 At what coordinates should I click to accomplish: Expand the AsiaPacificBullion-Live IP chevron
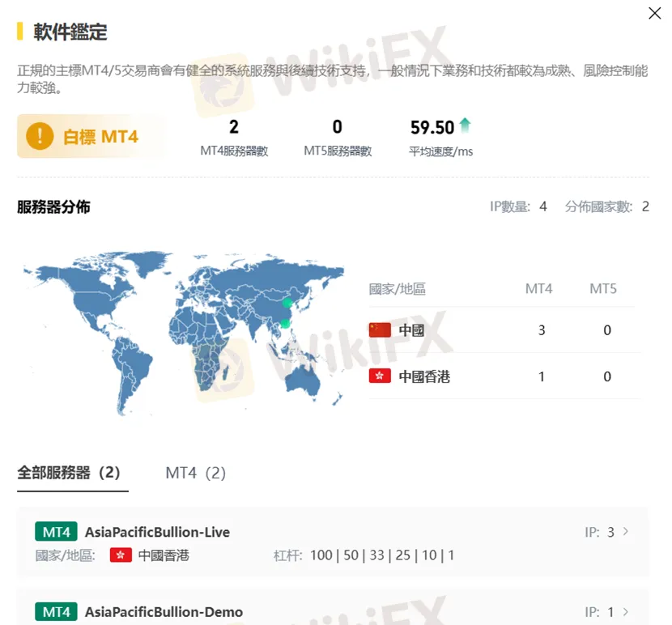coord(626,532)
